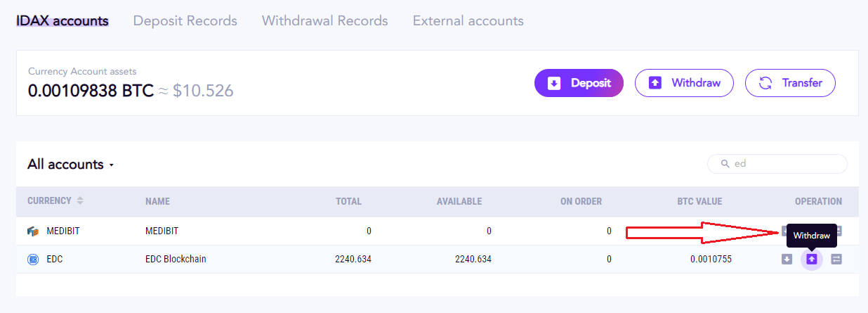Click the deposit arrow icon for EDC
This screenshot has width=868, height=313.
787,259
